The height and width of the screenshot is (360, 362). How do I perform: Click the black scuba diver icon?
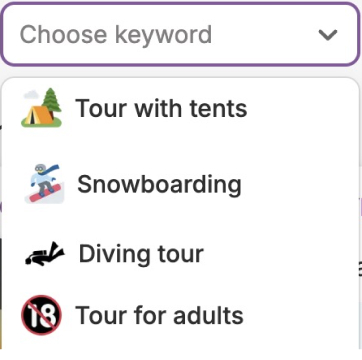45,254
